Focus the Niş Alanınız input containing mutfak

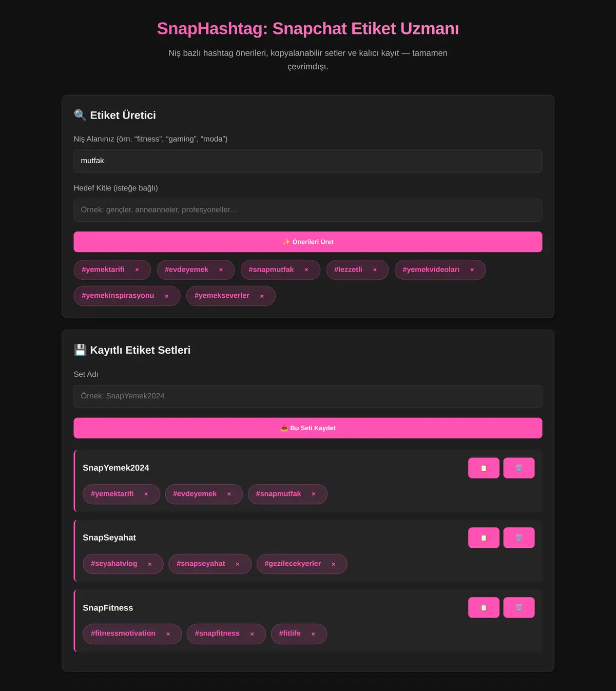click(308, 161)
